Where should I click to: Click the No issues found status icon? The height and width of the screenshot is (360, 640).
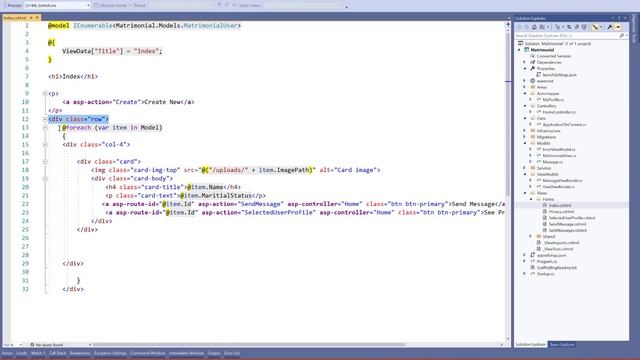coord(32,345)
